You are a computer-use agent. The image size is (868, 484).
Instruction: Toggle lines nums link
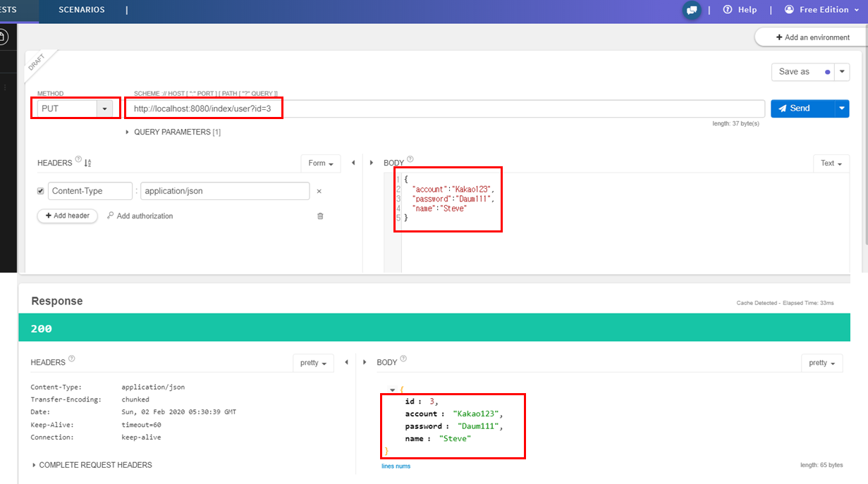pos(396,466)
